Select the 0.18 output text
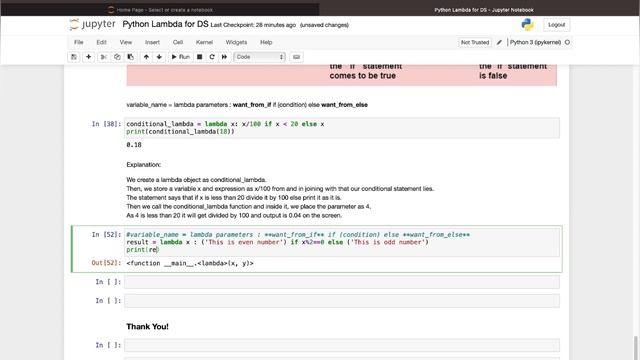This screenshot has width=640, height=360. pyautogui.click(x=134, y=145)
